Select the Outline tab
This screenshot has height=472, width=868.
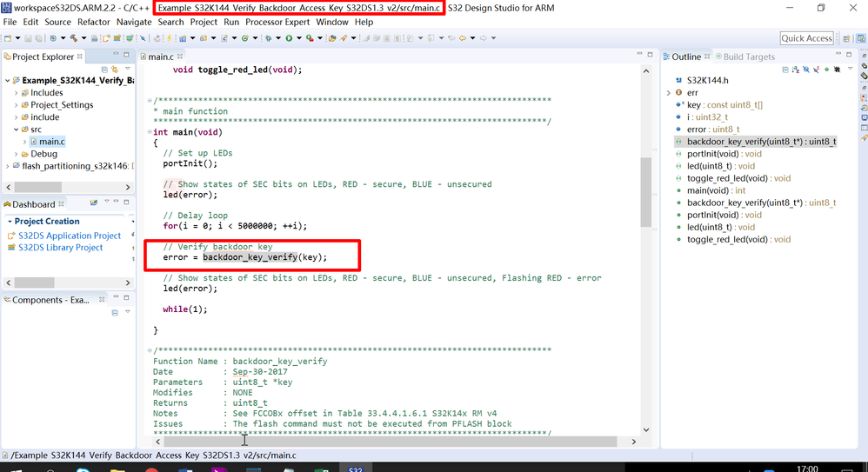[686, 57]
